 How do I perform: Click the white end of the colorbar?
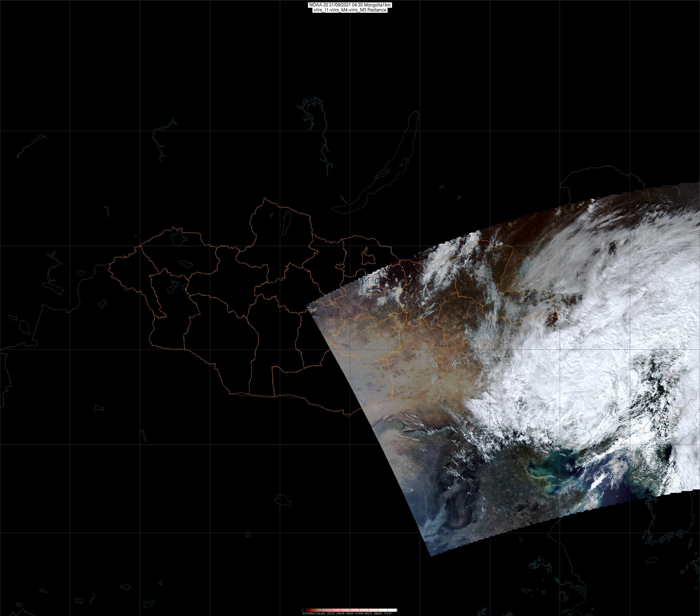393,610
